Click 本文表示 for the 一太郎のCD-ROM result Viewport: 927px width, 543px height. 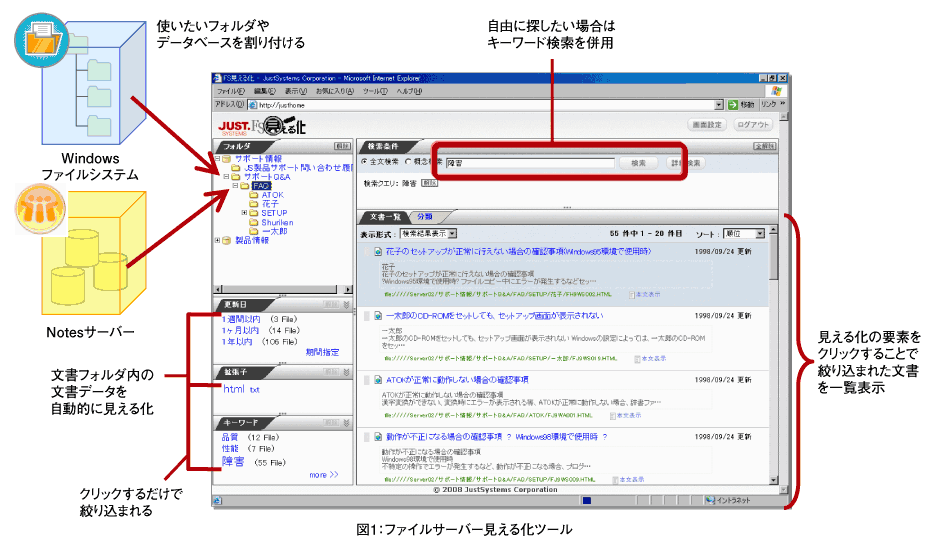point(650,358)
